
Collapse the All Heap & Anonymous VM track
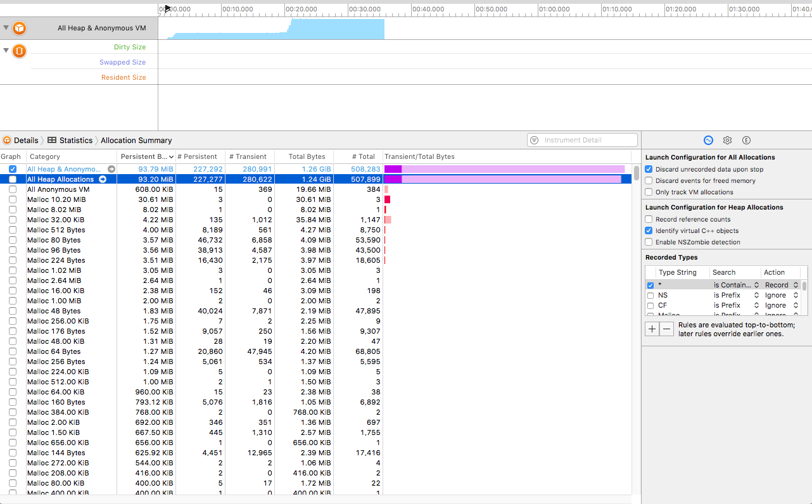[x=6, y=28]
